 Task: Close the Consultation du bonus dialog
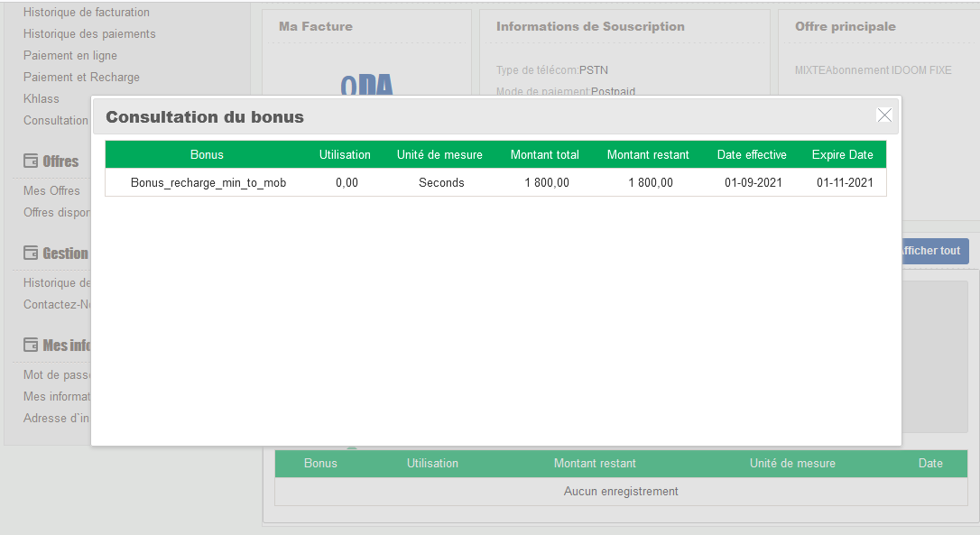(x=884, y=115)
